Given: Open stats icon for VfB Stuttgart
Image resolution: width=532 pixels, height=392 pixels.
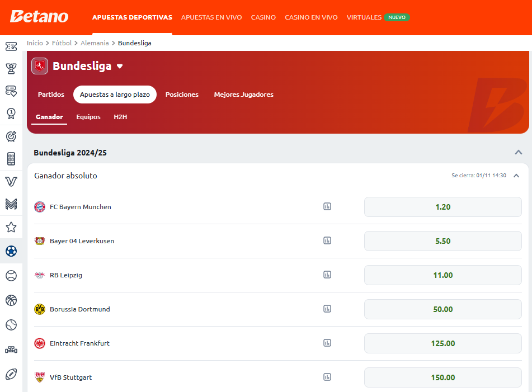Looking at the screenshot, I should tap(327, 377).
